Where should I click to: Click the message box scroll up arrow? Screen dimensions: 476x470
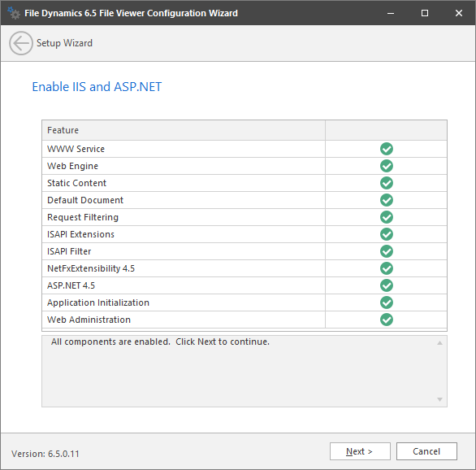coord(439,343)
